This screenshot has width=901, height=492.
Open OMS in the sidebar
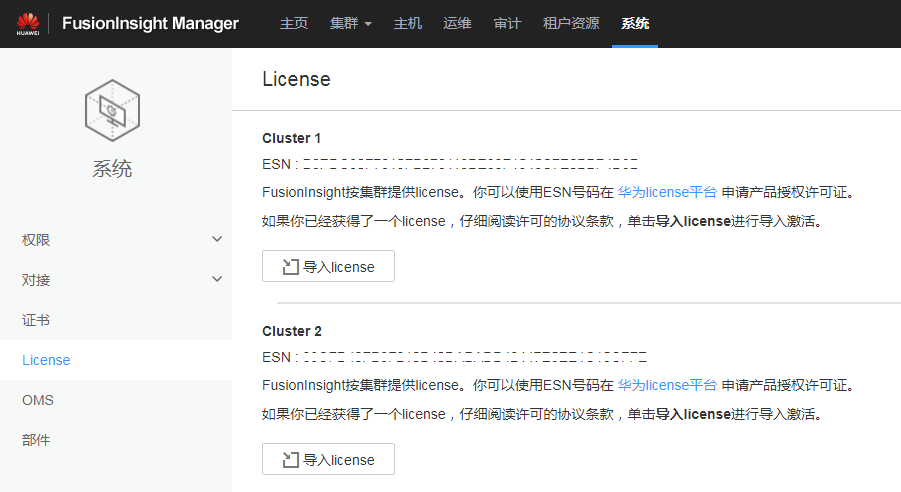click(x=38, y=400)
